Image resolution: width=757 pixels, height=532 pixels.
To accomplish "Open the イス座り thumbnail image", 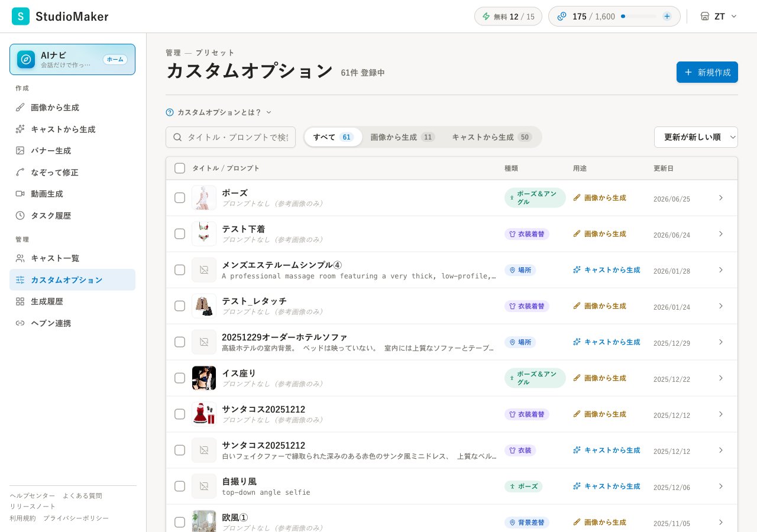I will (x=204, y=378).
